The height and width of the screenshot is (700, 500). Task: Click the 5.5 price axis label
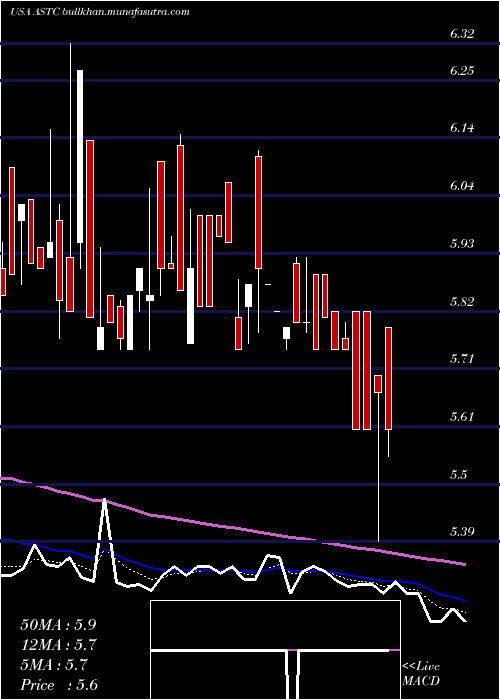pos(459,475)
